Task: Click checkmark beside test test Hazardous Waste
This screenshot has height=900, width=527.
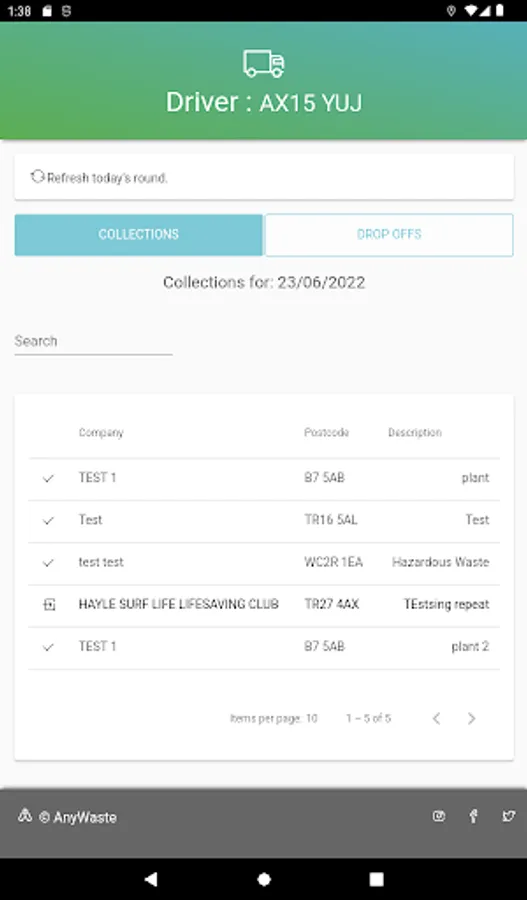Action: click(48, 563)
